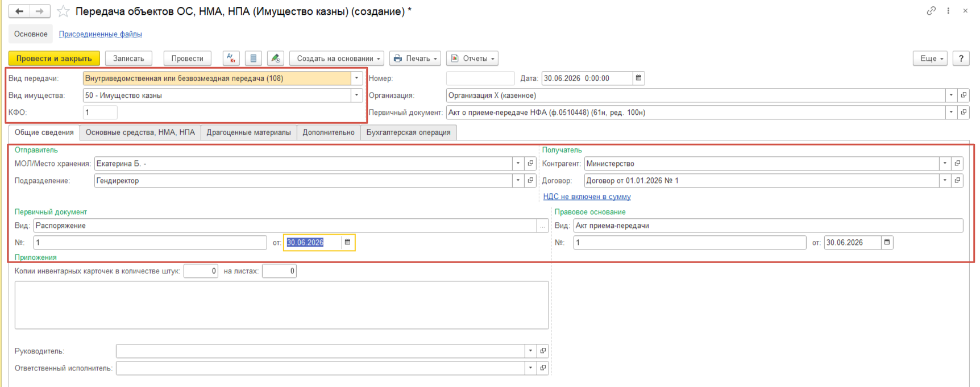Open Подразделение record with open icon
This screenshot has height=387, width=980.
530,181
